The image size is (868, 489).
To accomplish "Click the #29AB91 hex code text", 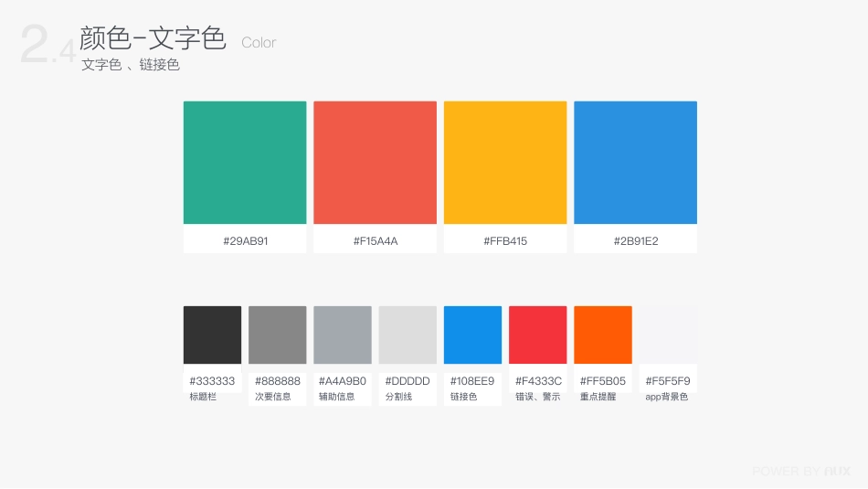I will click(x=245, y=241).
